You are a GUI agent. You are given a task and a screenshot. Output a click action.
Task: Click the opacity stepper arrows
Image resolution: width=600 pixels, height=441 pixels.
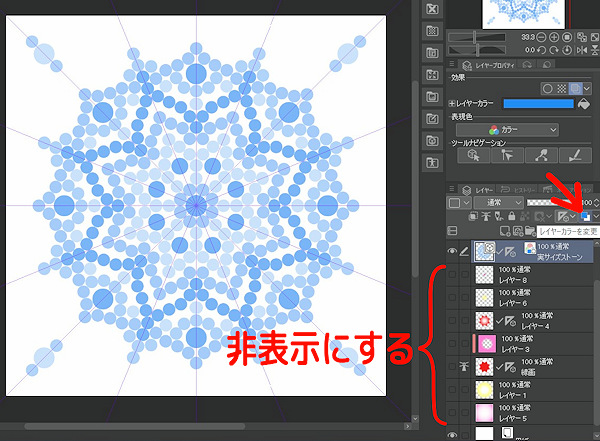pyautogui.click(x=596, y=203)
